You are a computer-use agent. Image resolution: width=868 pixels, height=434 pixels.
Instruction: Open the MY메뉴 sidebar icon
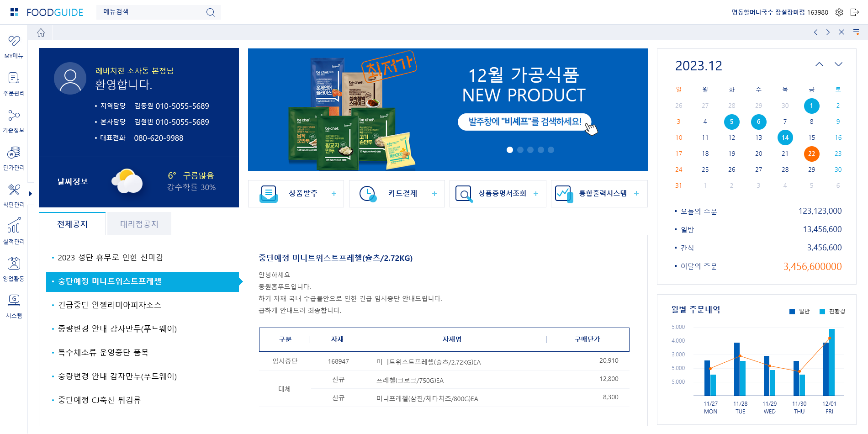point(14,47)
